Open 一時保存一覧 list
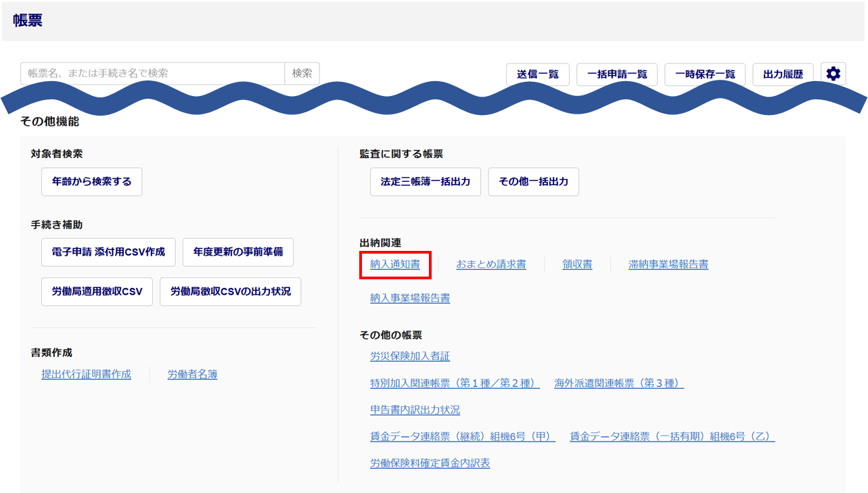 (705, 74)
